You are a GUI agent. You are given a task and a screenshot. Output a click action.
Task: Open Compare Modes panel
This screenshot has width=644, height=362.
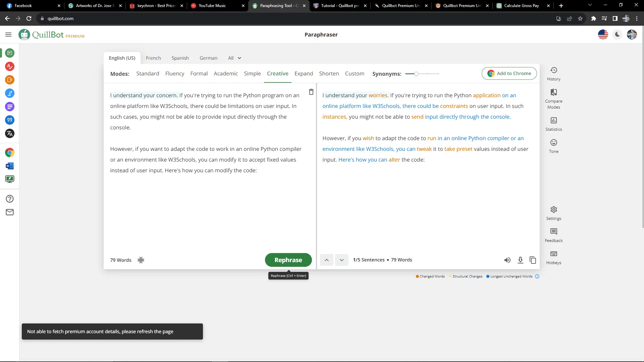point(553,99)
